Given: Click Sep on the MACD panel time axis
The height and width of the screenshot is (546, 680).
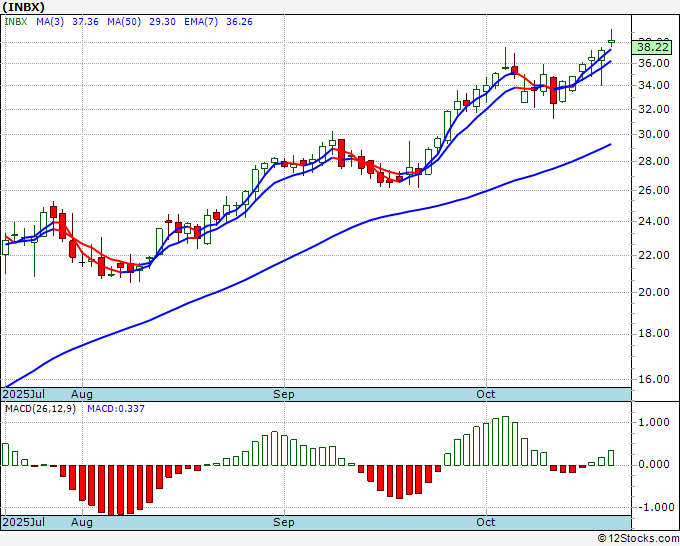Looking at the screenshot, I should click(284, 522).
